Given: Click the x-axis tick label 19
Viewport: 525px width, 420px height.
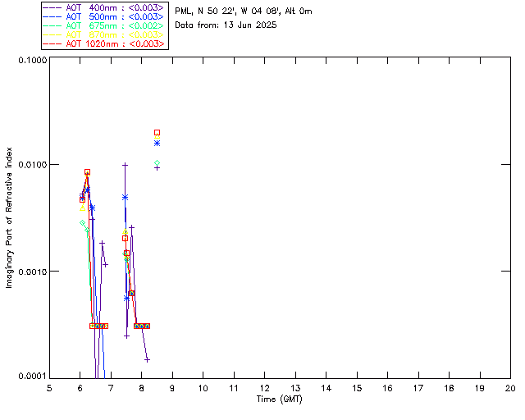Looking at the screenshot, I should pyautogui.click(x=480, y=388).
